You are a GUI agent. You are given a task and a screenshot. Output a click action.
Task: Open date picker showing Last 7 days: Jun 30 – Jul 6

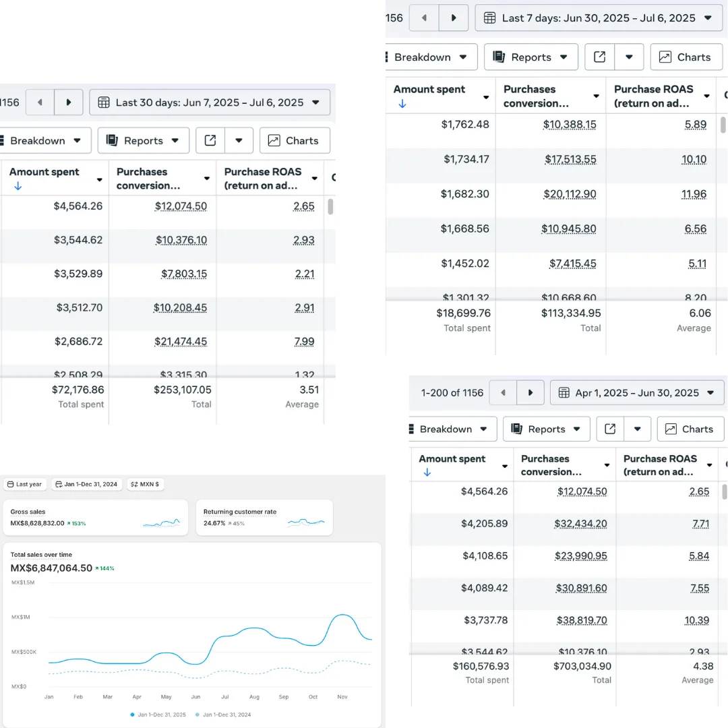coord(599,18)
